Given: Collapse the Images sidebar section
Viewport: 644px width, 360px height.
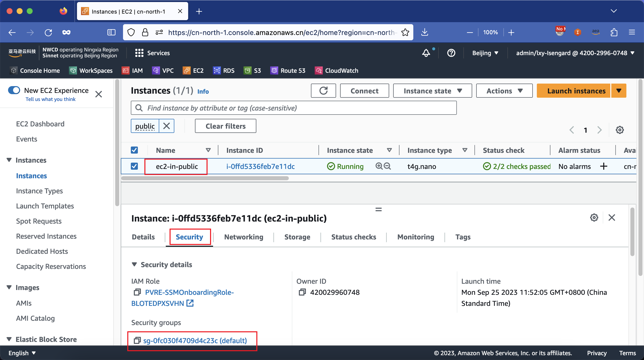Looking at the screenshot, I should click(x=9, y=287).
